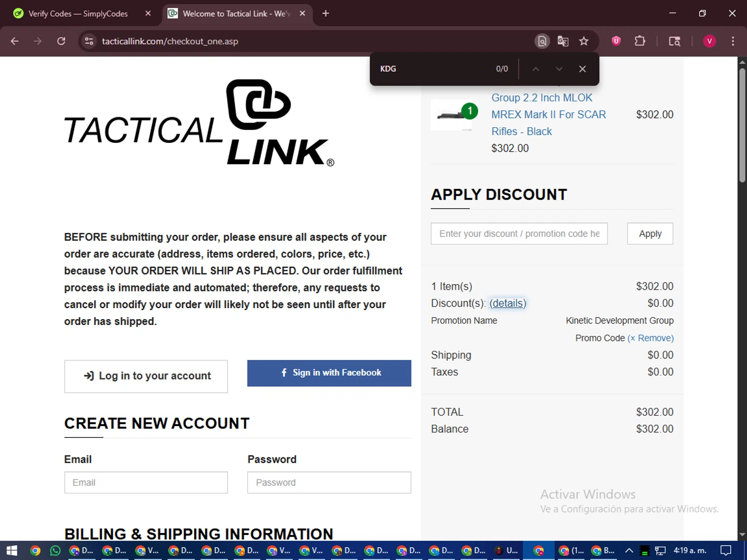Select the Welcome to Tactical Link tab
This screenshot has height=560, width=747.
(238, 13)
